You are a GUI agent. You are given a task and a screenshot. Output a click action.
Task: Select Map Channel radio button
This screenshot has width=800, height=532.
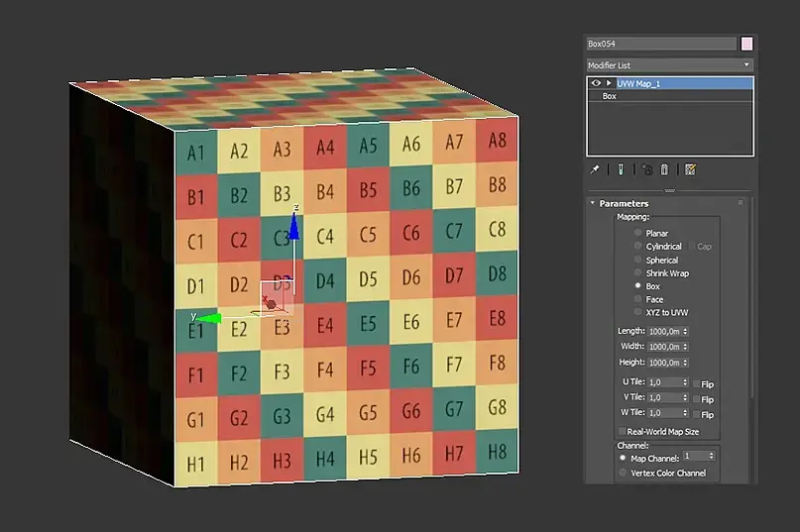pyautogui.click(x=623, y=458)
